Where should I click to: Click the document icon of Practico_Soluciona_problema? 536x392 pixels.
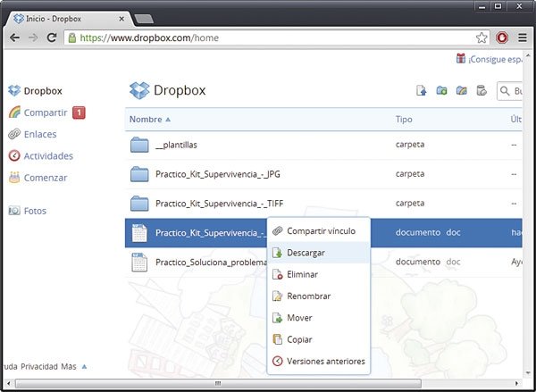coord(139,263)
